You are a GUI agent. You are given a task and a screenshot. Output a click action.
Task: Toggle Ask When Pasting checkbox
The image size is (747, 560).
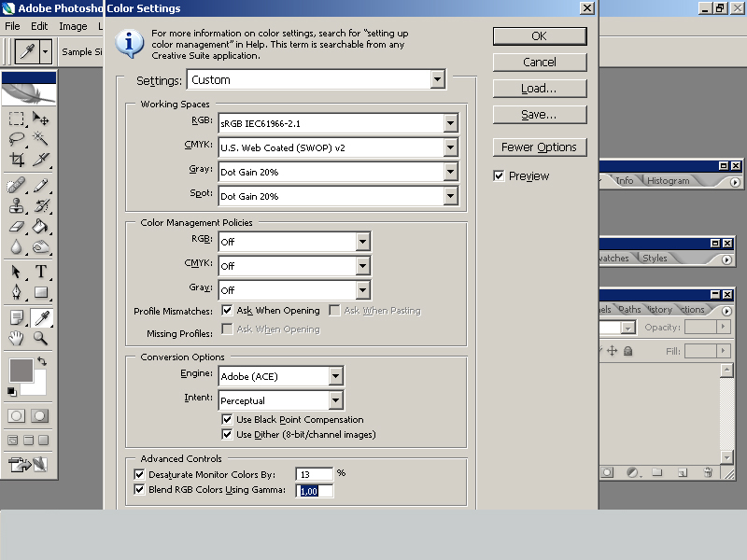334,311
